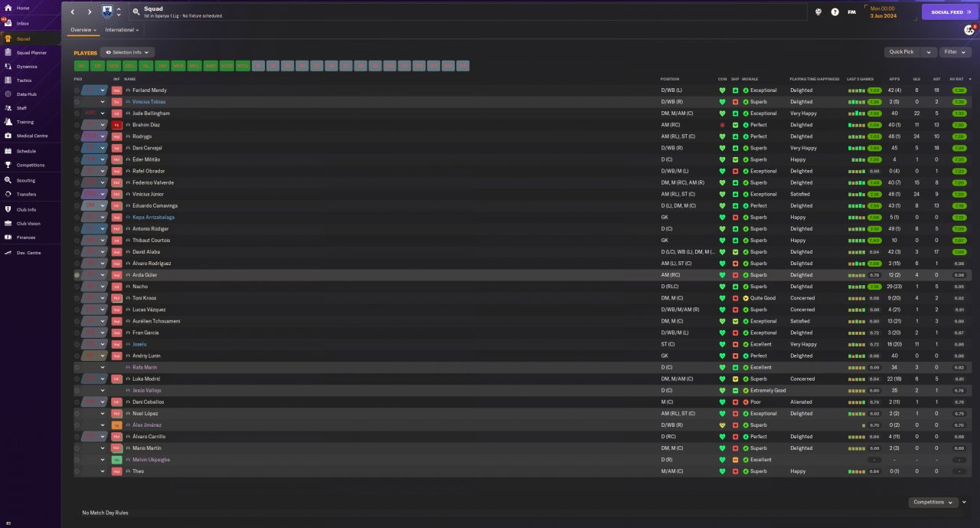Open Kepa Arrizabalaga player profile
Image resolution: width=980 pixels, height=528 pixels.
[153, 218]
